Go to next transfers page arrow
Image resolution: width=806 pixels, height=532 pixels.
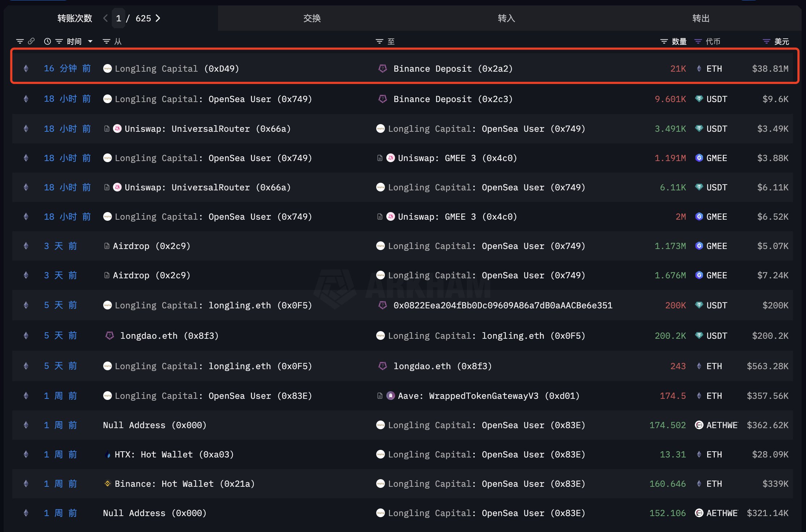[x=158, y=18]
